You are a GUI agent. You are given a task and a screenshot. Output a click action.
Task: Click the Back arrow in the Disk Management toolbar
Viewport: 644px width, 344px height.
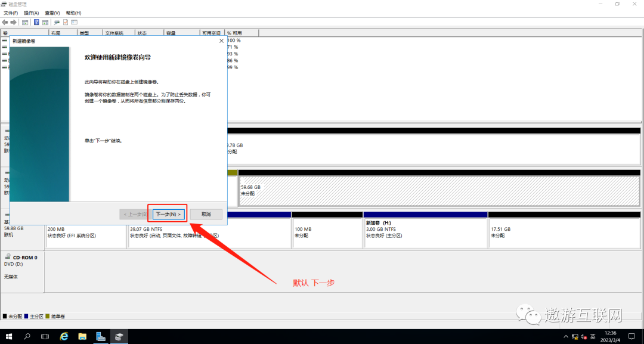pyautogui.click(x=5, y=22)
